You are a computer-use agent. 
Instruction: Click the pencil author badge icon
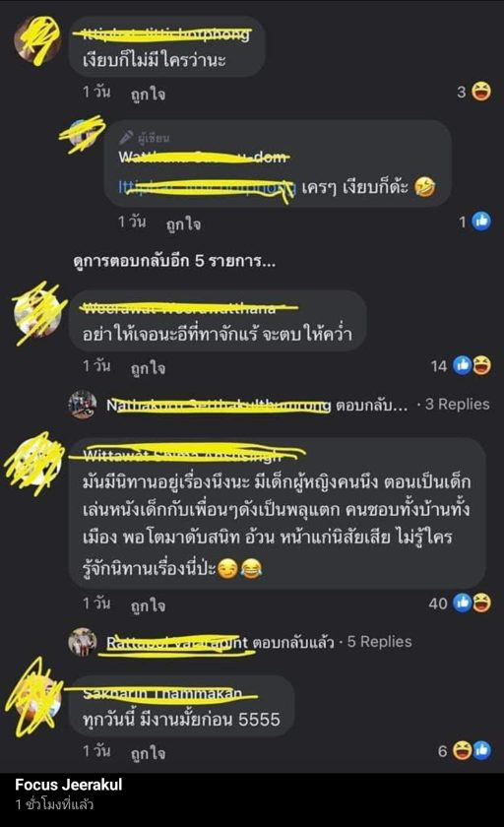click(126, 138)
